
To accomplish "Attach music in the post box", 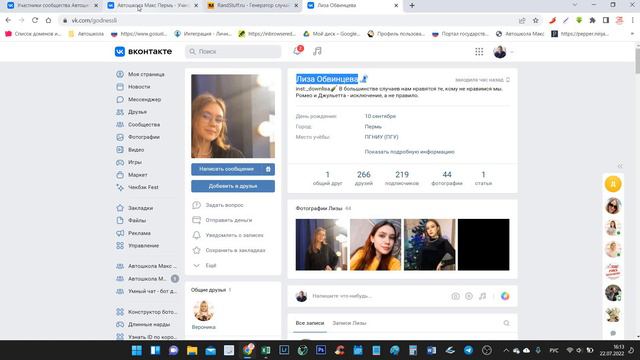I will pyautogui.click(x=482, y=296).
